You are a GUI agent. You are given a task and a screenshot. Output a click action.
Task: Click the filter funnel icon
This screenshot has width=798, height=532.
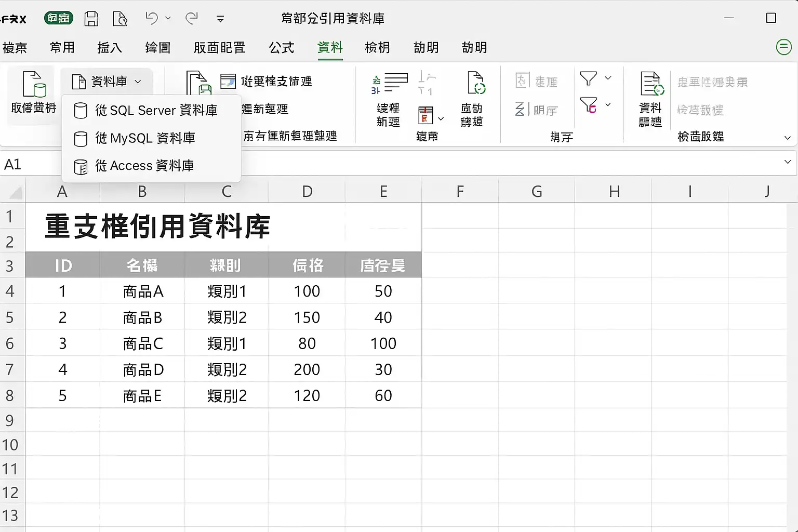pos(588,78)
